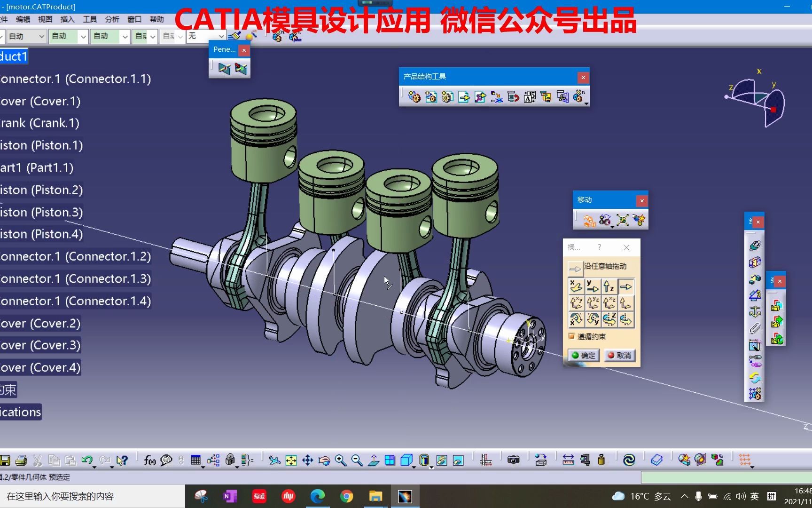Open the second 自动 dropdown
The height and width of the screenshot is (508, 812).
pos(68,36)
